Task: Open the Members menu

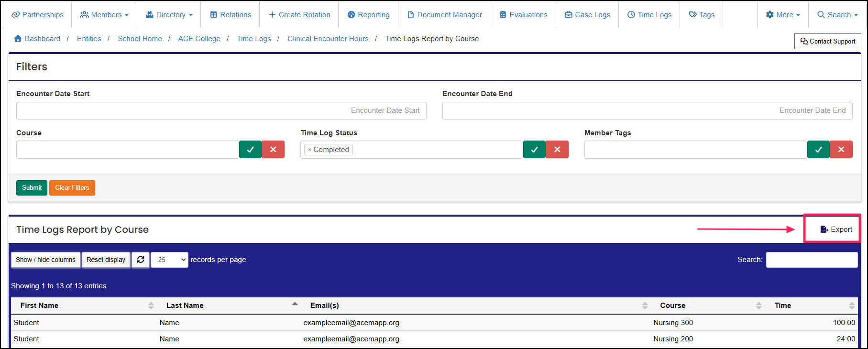Action: tap(104, 15)
